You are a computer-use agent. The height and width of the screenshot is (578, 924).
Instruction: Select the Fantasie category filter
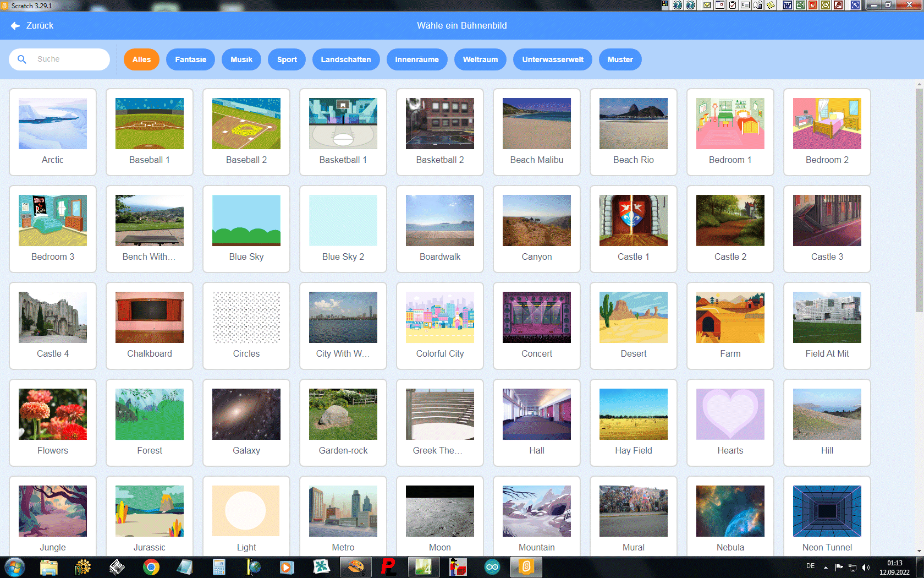190,59
